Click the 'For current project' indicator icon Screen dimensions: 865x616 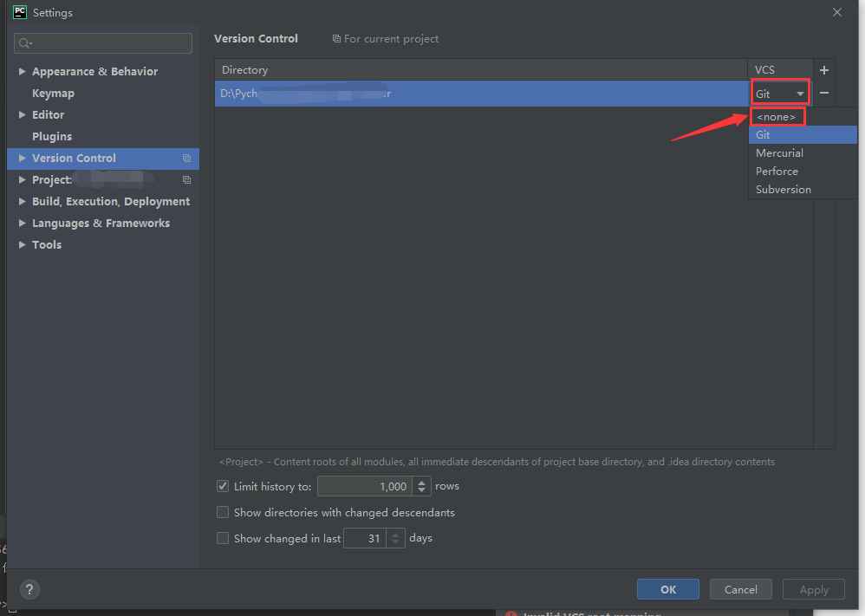point(336,38)
